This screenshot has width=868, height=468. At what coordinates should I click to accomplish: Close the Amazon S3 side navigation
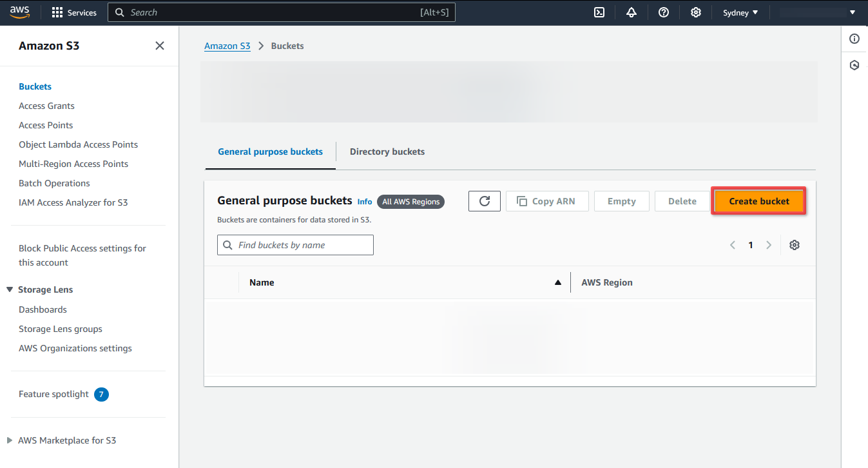tap(160, 46)
